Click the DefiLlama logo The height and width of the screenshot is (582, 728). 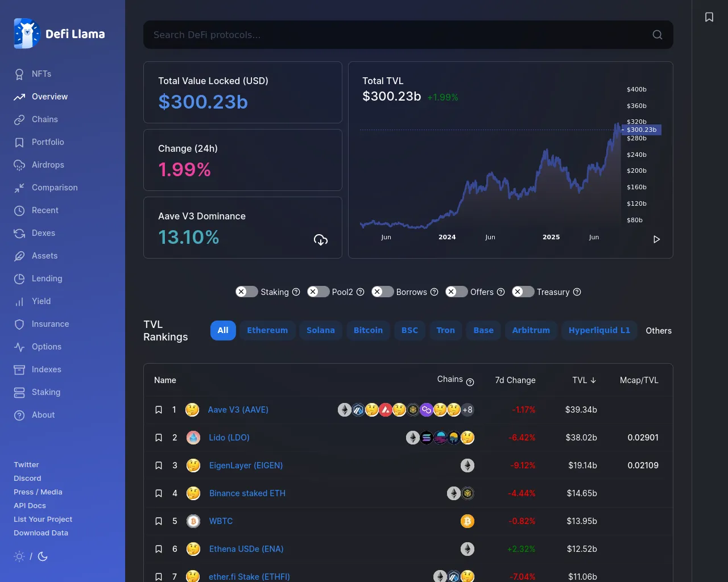[59, 34]
